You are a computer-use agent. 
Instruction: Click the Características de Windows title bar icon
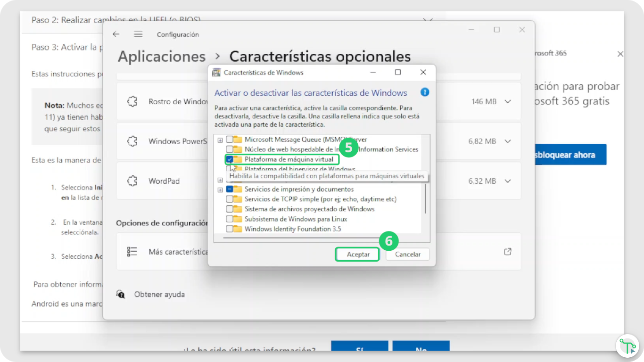(x=216, y=73)
